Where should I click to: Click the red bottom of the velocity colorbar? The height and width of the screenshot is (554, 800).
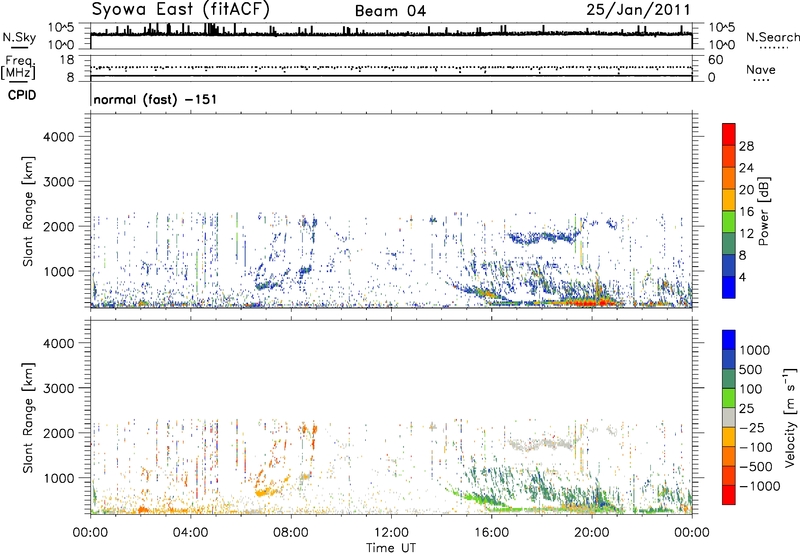(x=729, y=495)
